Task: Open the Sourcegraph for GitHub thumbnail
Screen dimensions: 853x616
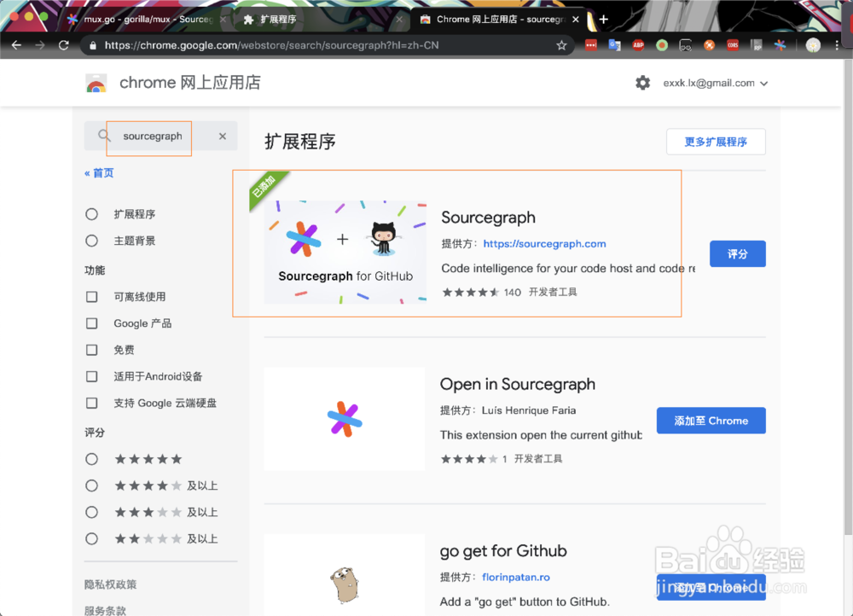Action: point(345,252)
